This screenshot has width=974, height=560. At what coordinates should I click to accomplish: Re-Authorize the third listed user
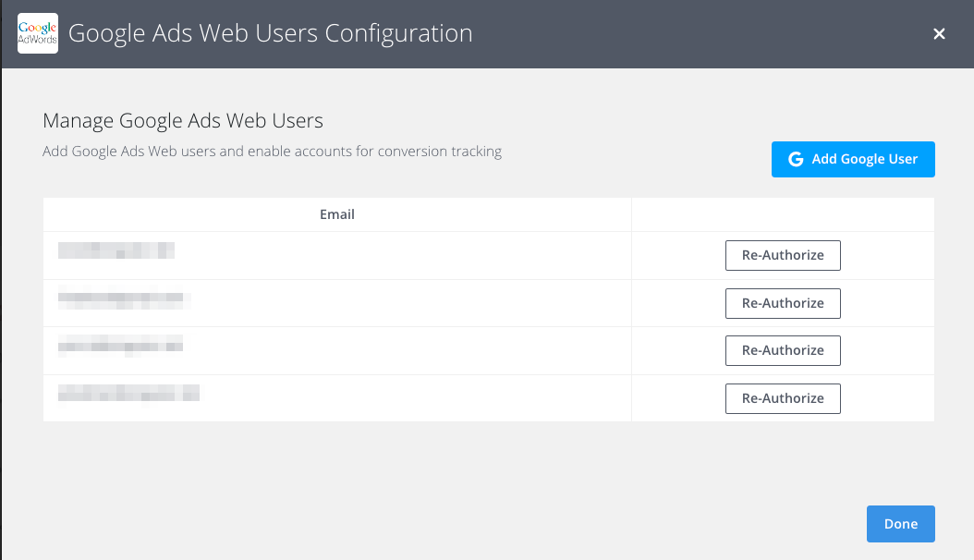coord(783,351)
